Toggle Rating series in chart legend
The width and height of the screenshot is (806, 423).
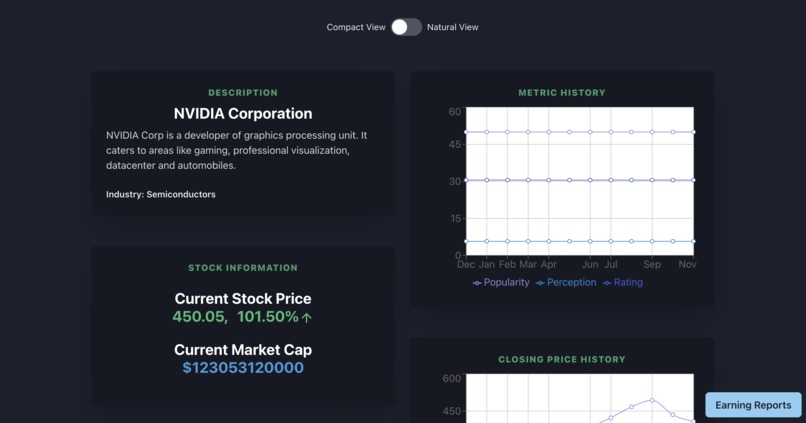point(622,282)
